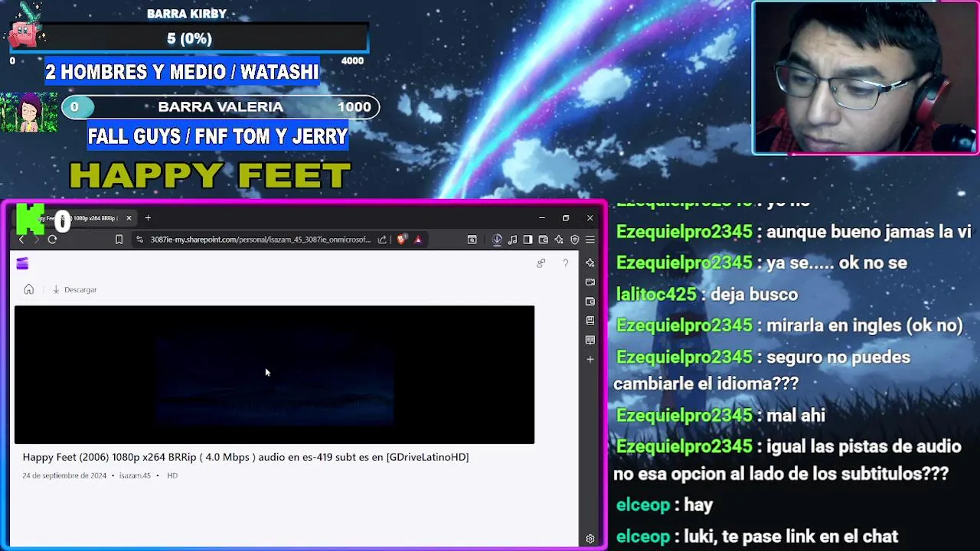Image resolution: width=980 pixels, height=551 pixels.
Task: Open Brave Rewards triangle icon
Action: tap(418, 240)
